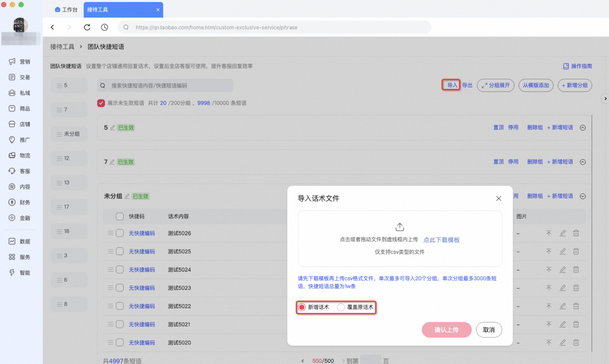Click the upload icon in the dashed drop area
The height and width of the screenshot is (364, 609).
click(400, 227)
